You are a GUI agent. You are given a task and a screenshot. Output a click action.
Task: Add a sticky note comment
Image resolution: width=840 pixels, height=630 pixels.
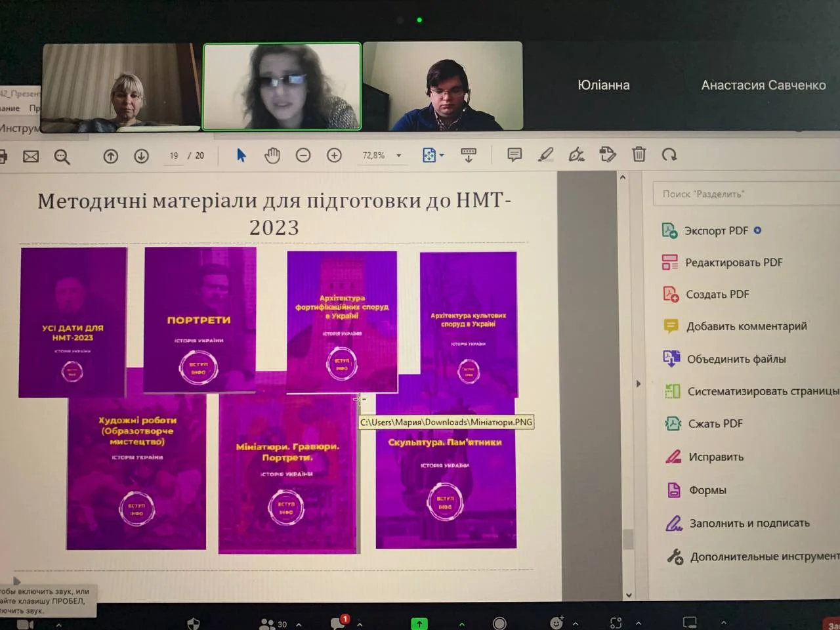click(514, 155)
